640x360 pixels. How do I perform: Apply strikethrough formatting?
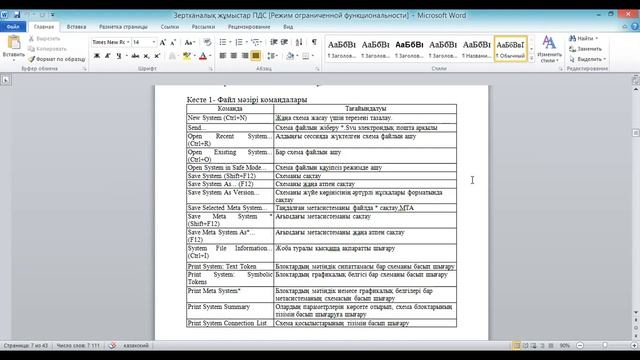coord(135,56)
